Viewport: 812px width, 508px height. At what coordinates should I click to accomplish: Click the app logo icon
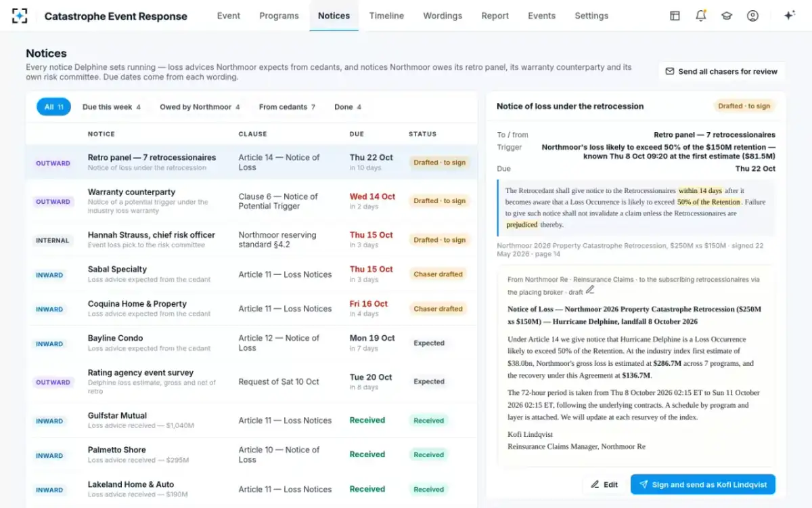(x=20, y=16)
